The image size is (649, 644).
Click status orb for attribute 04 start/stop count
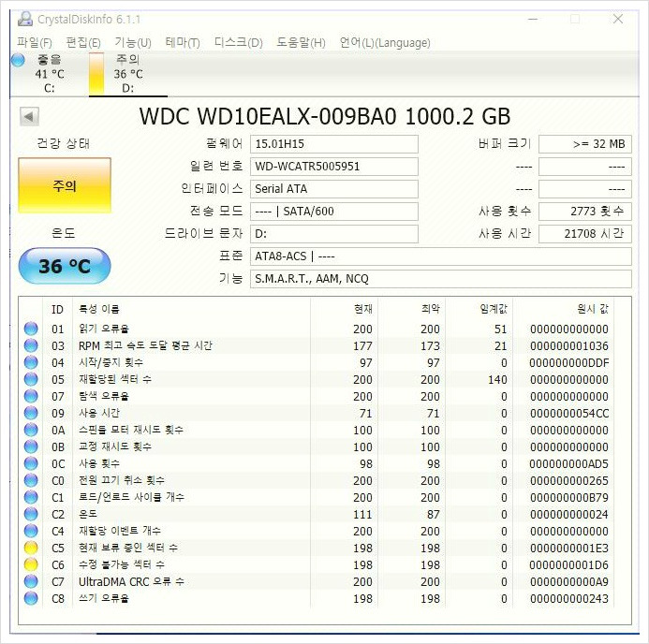(31, 362)
